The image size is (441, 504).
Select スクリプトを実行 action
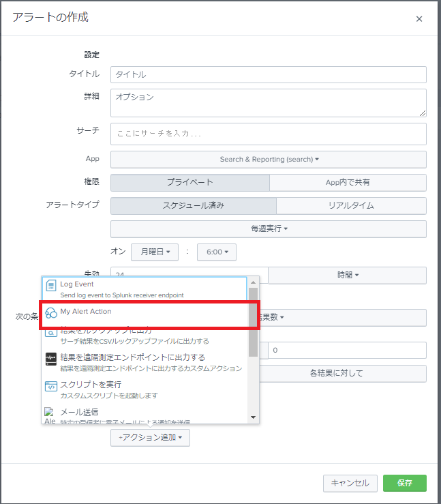pyautogui.click(x=145, y=389)
